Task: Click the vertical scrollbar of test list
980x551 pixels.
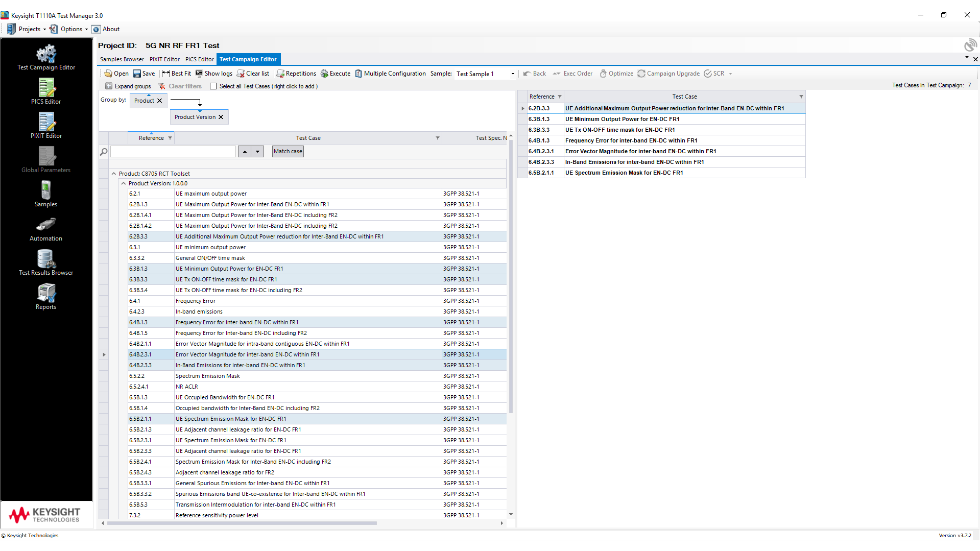Action: 511,276
